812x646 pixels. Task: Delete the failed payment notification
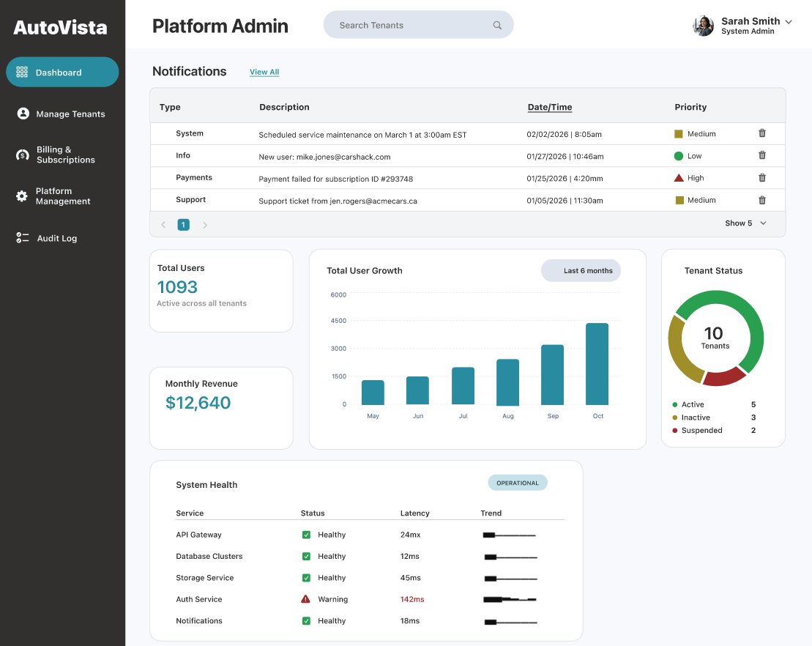pyautogui.click(x=762, y=177)
